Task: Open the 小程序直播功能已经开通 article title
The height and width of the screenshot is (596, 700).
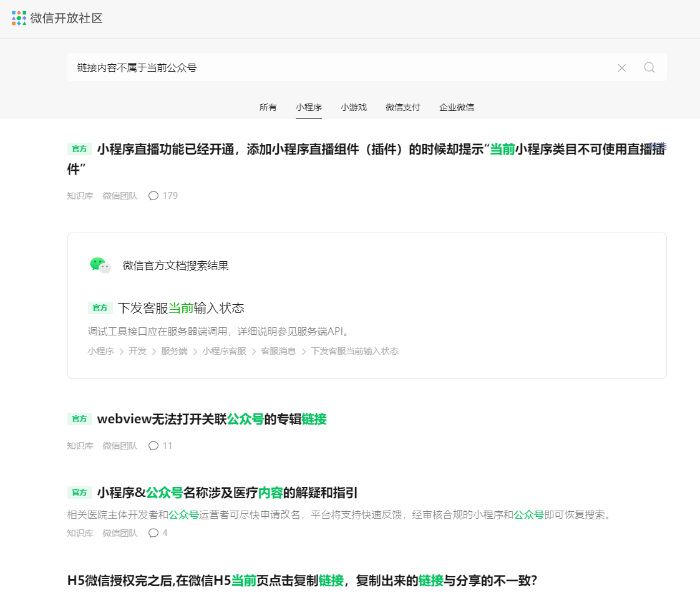Action: [x=366, y=159]
